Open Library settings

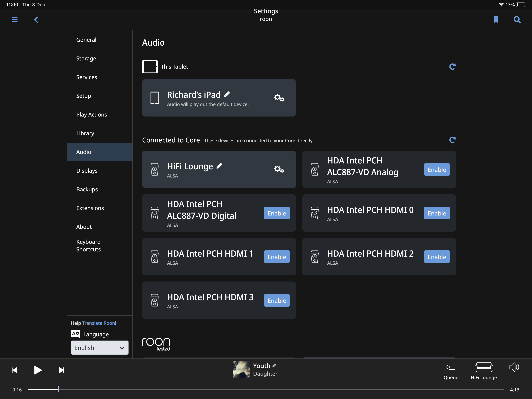click(x=100, y=133)
